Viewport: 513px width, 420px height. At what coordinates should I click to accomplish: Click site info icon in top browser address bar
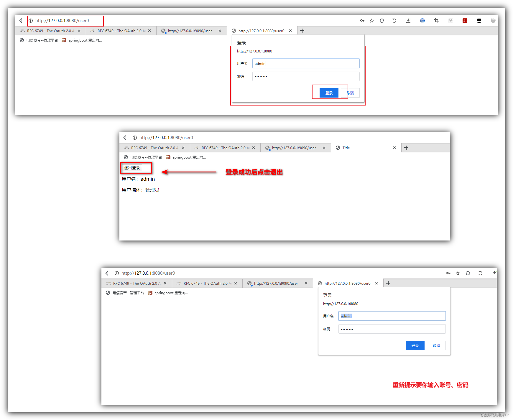[31, 21]
